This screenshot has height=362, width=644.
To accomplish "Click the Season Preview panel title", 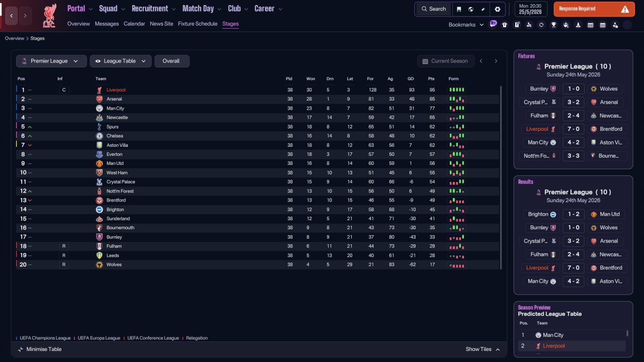I will [534, 307].
